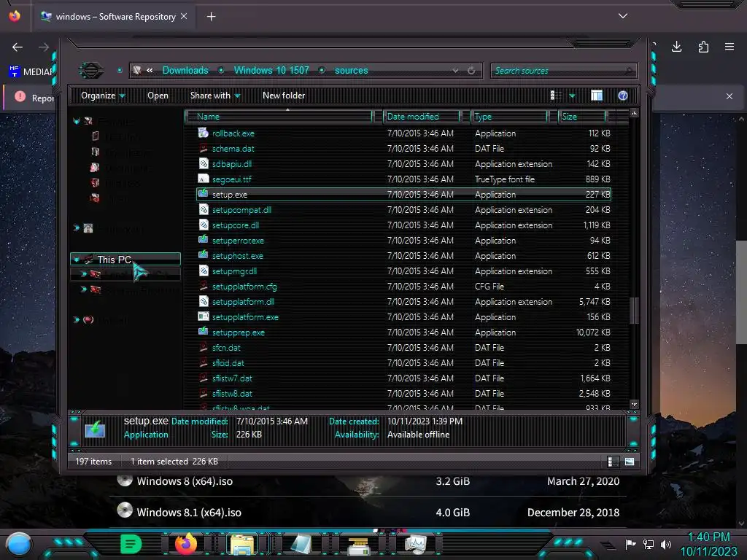
Task: Open the Share with dropdown
Action: [215, 96]
